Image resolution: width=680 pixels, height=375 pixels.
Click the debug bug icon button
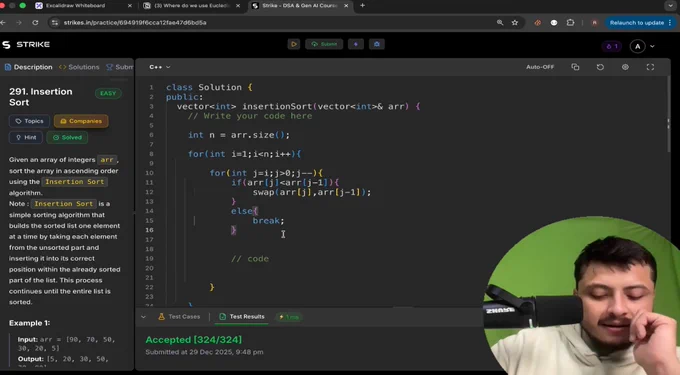click(376, 44)
